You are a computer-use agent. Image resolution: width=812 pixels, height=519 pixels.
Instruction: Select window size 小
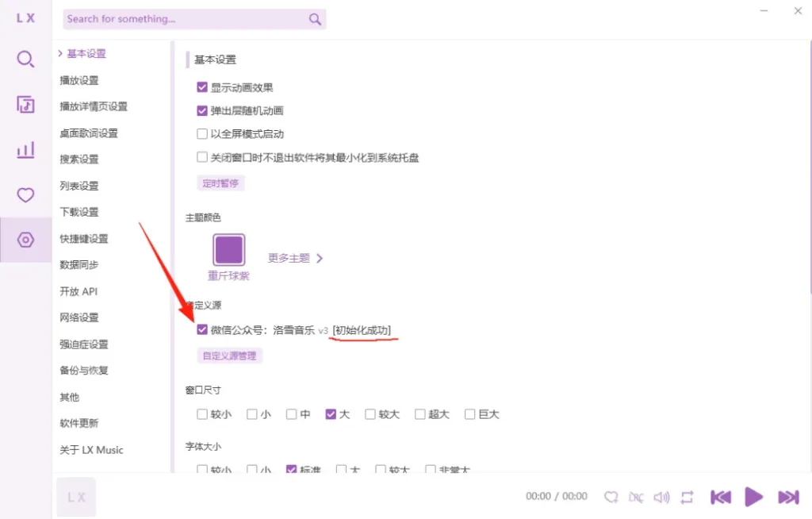point(251,414)
